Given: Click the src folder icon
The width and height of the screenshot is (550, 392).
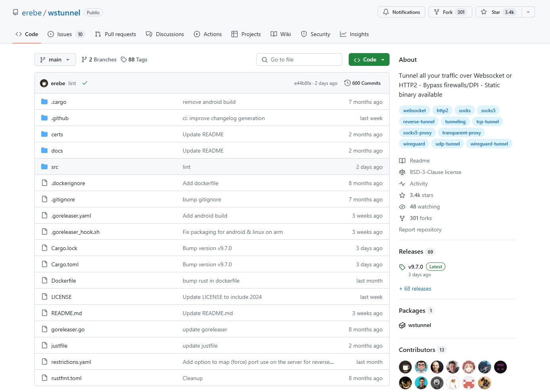Looking at the screenshot, I should tap(44, 167).
